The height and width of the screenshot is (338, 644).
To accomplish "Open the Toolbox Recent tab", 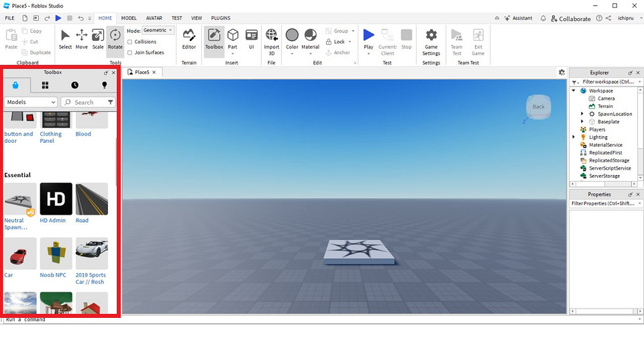I will pos(74,85).
